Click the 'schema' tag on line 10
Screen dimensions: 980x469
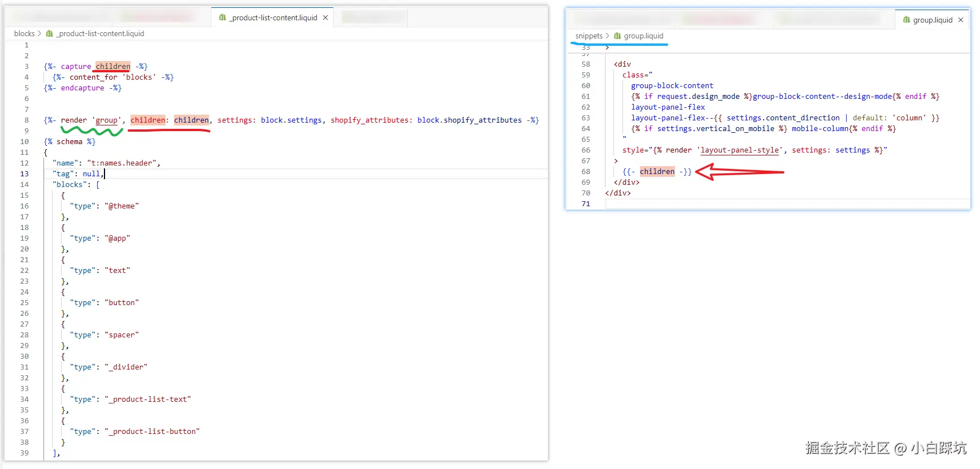[x=69, y=141]
